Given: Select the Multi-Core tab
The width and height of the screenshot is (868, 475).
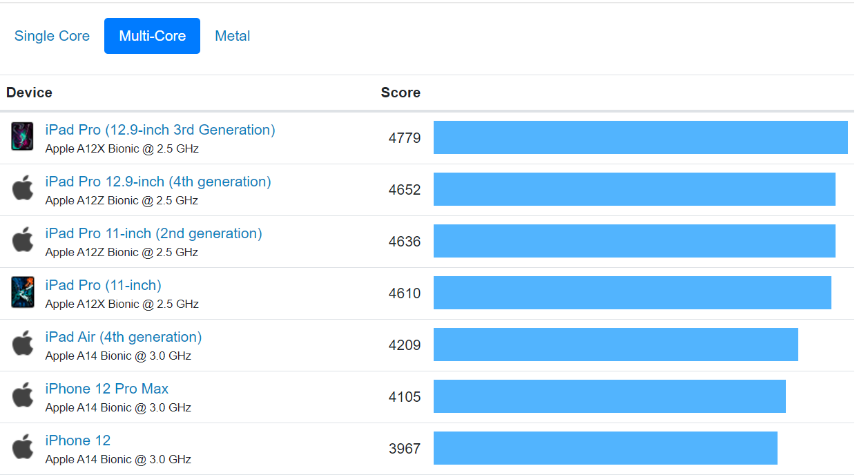Looking at the screenshot, I should click(x=152, y=36).
